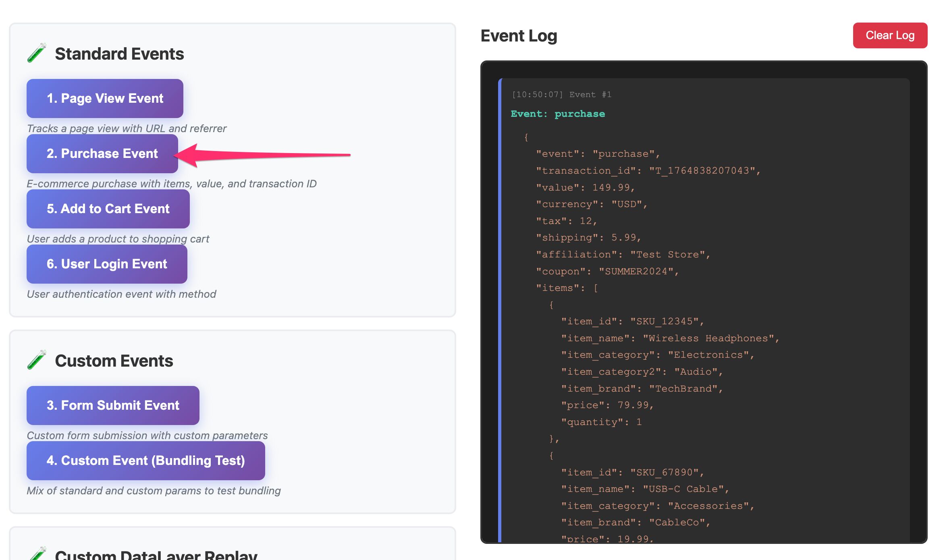Select the 'Event: purchase' title in log
This screenshot has height=560, width=943.
point(557,114)
